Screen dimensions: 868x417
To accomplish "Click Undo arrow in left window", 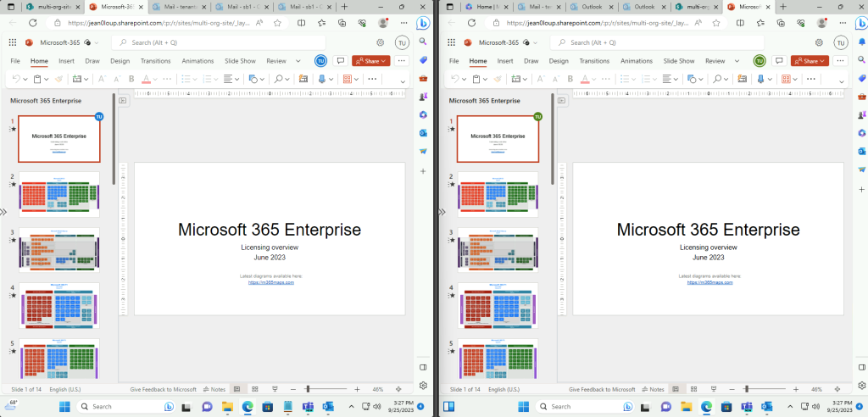I will click(16, 79).
